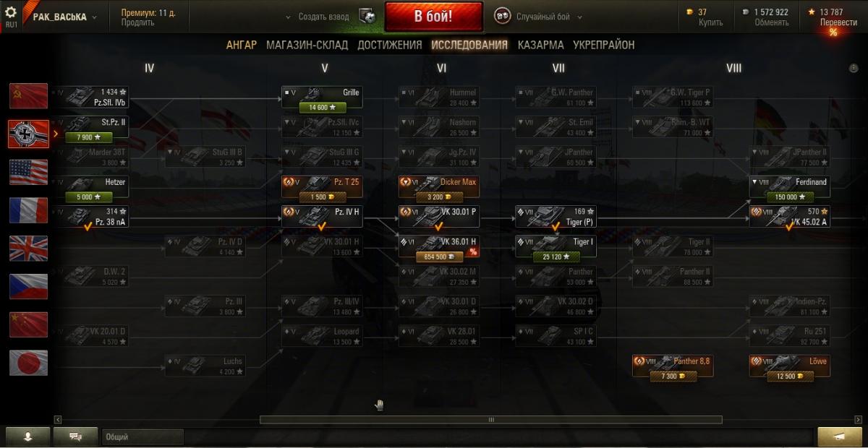Select the USA nation flag

click(x=29, y=172)
